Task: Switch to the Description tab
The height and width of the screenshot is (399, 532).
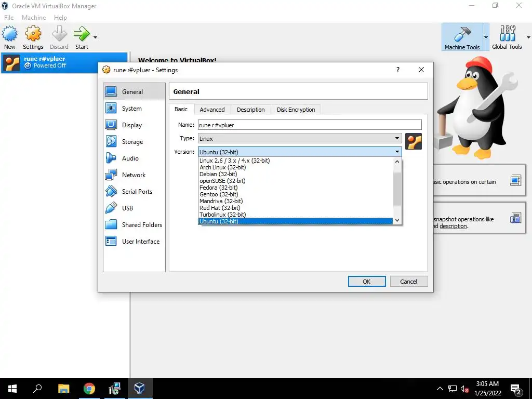Action: [x=251, y=110]
